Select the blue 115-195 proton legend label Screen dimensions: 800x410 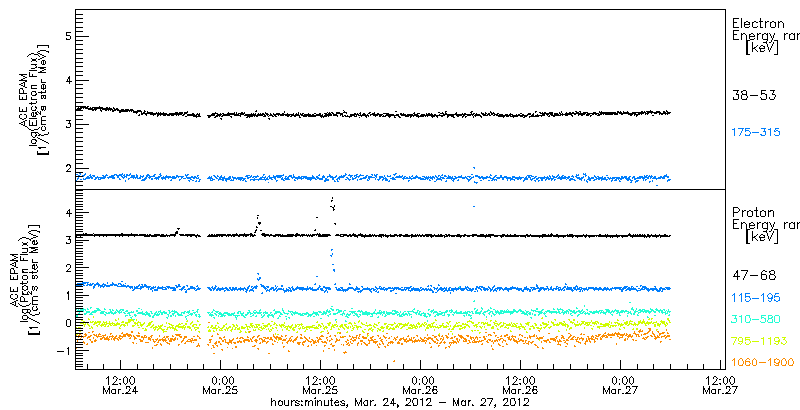tap(756, 298)
